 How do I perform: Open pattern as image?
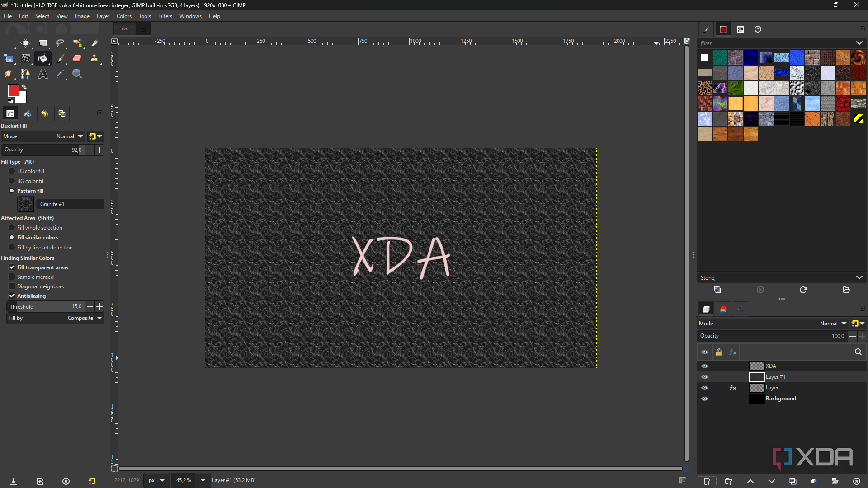[846, 290]
